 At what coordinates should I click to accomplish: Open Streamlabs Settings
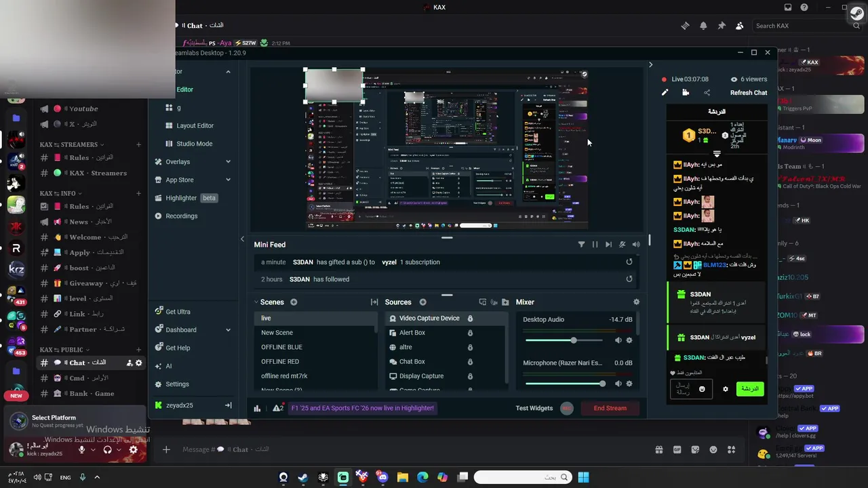(x=177, y=384)
